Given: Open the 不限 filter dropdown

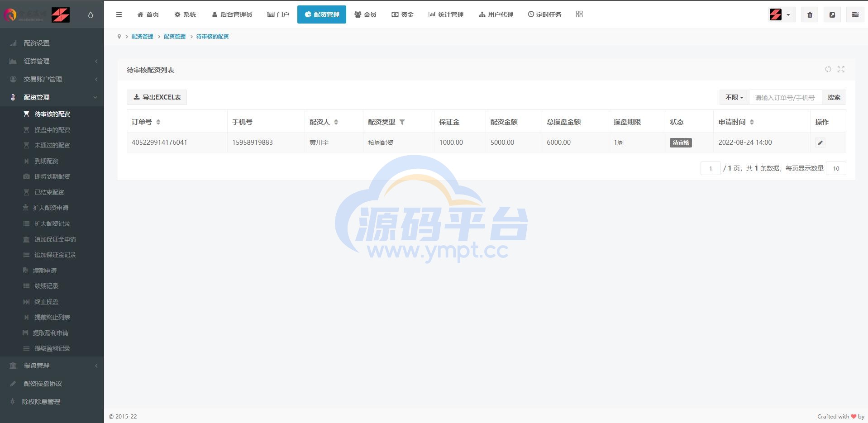Looking at the screenshot, I should pyautogui.click(x=734, y=97).
